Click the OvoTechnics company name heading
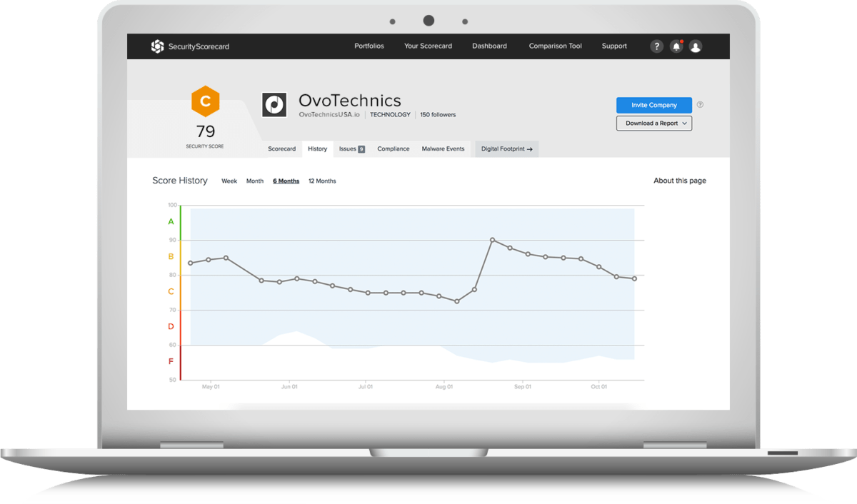This screenshot has height=504, width=857. point(350,101)
